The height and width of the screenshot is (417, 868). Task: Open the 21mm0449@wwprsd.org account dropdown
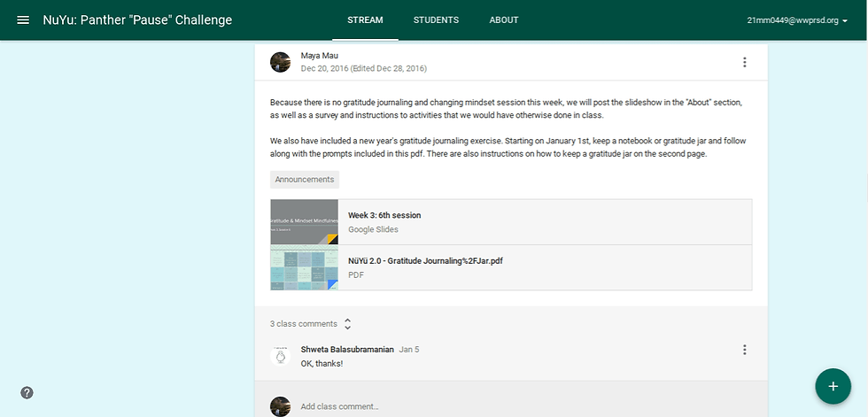pos(797,20)
